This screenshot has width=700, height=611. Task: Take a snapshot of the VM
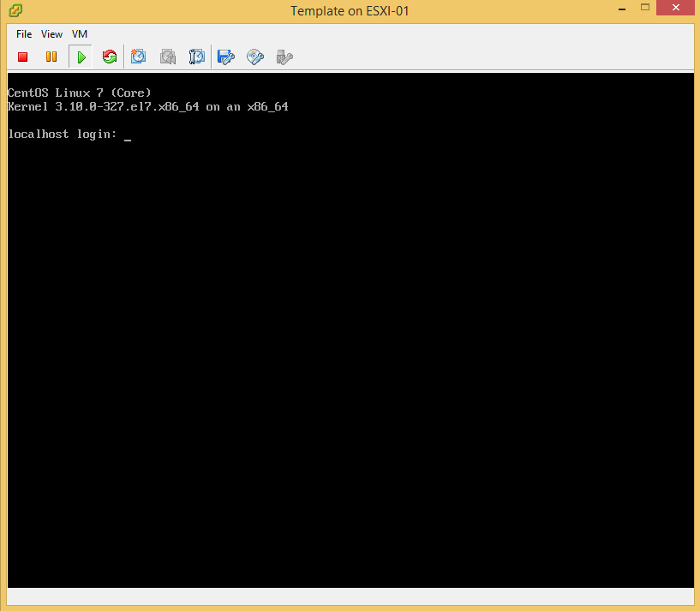(x=139, y=57)
